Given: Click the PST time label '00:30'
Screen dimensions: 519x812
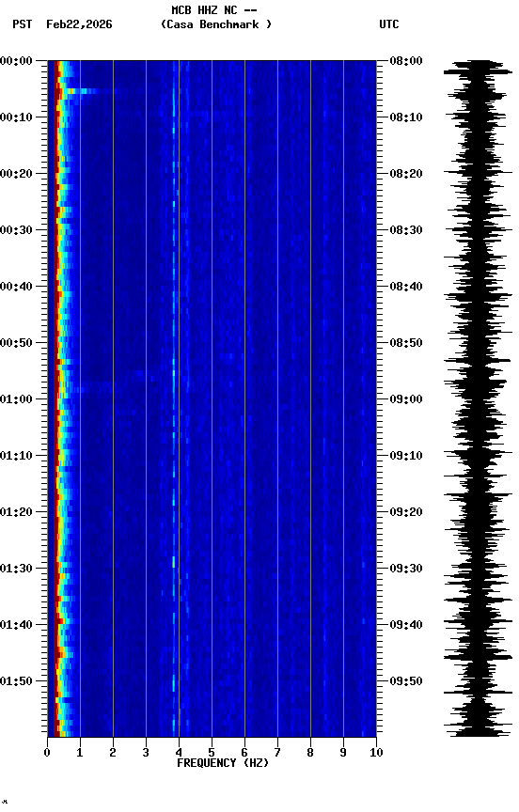Looking at the screenshot, I should coord(16,230).
